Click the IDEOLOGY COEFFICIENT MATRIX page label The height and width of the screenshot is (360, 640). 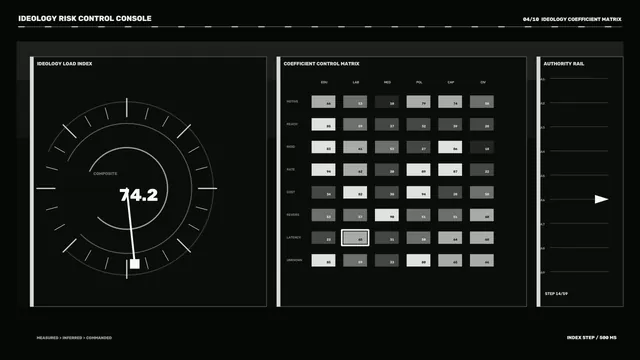pos(581,19)
